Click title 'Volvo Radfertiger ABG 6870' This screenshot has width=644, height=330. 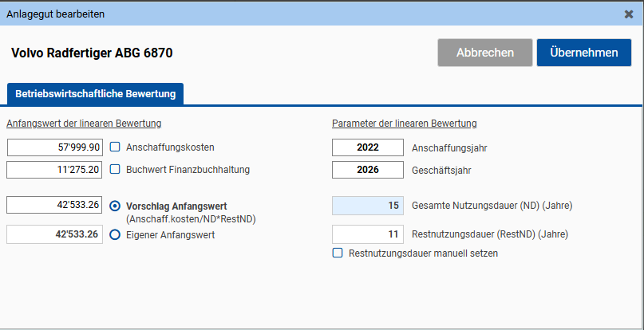(x=92, y=53)
